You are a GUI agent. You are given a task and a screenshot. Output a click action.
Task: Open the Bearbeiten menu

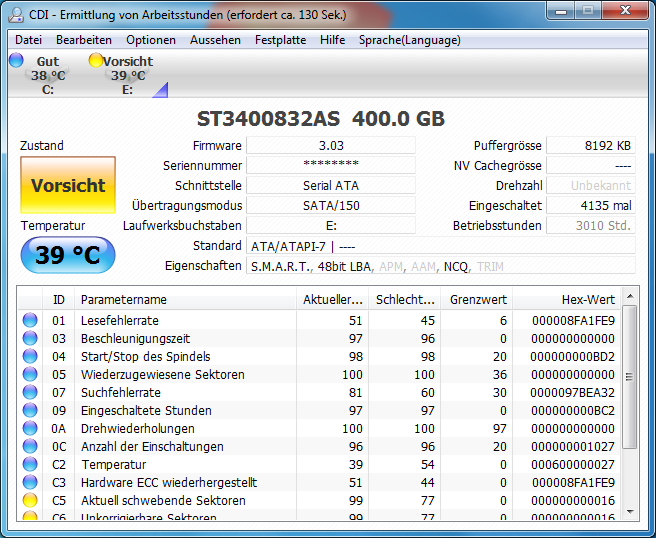84,40
